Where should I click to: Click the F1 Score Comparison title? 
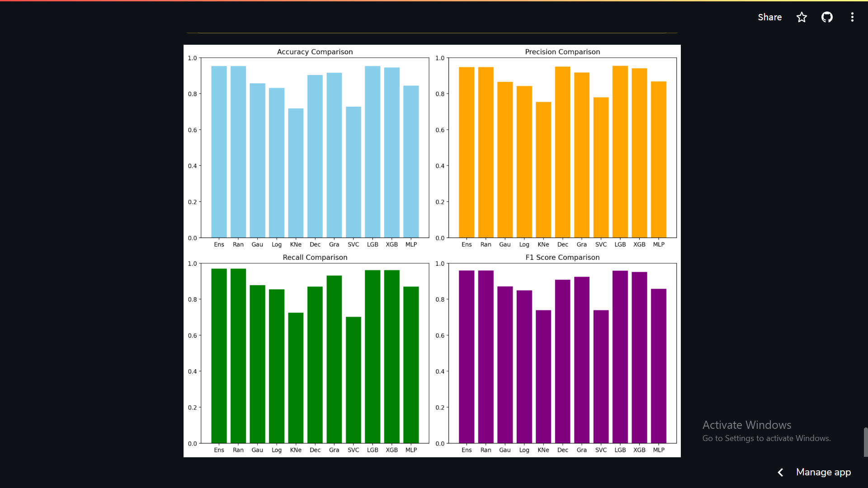tap(562, 258)
